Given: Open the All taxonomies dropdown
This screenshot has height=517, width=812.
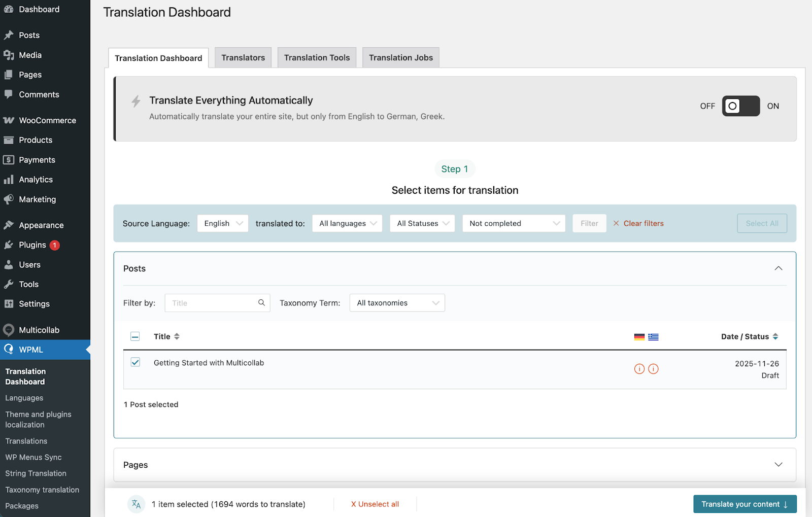Looking at the screenshot, I should (397, 303).
